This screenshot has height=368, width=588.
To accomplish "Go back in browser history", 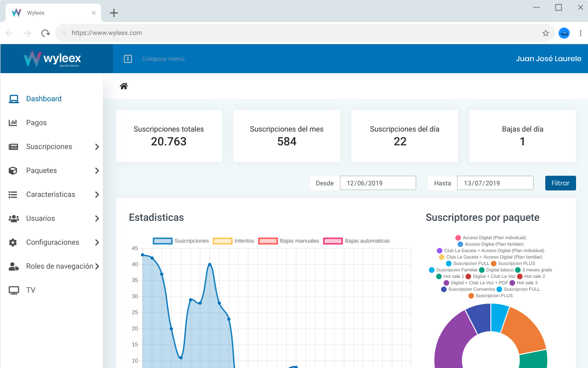I will tap(9, 33).
